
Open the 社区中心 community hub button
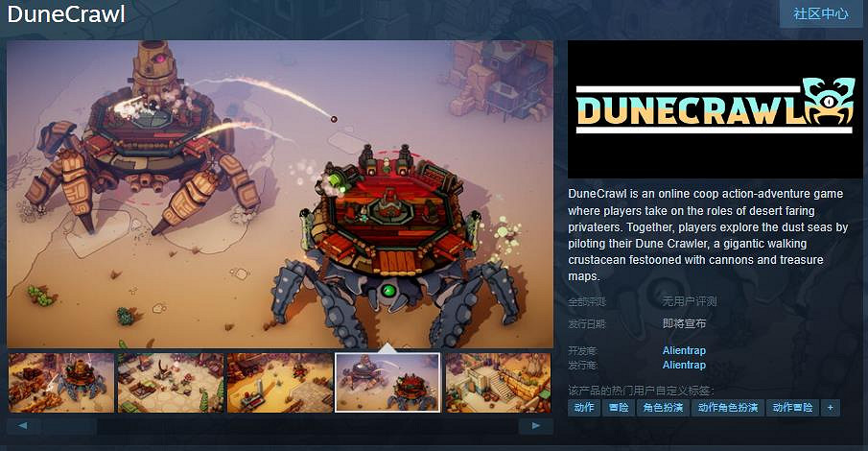(821, 13)
